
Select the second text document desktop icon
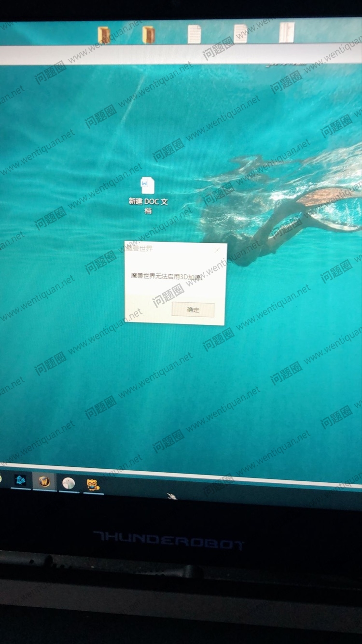point(240,34)
